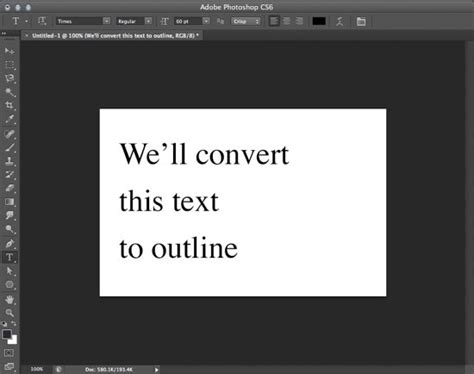474x374 pixels.
Task: Left align the text
Action: point(274,21)
